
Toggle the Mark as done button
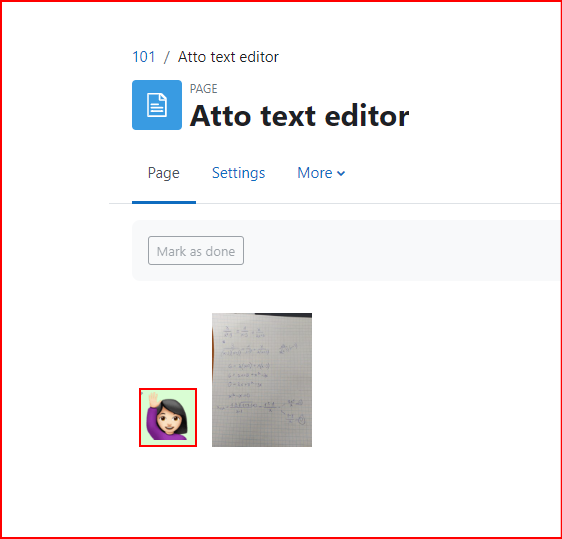click(x=196, y=251)
